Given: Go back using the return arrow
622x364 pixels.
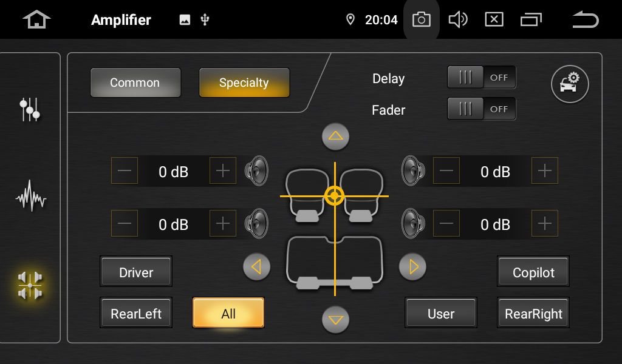Looking at the screenshot, I should click(x=585, y=20).
